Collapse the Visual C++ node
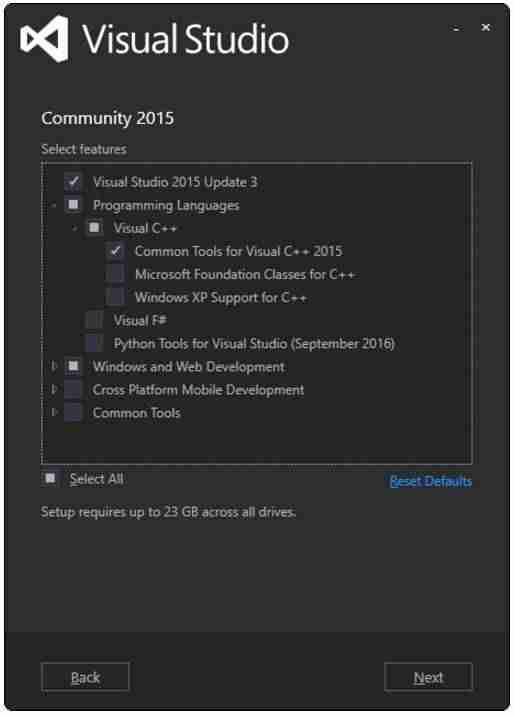The height and width of the screenshot is (716, 515). pos(75,229)
